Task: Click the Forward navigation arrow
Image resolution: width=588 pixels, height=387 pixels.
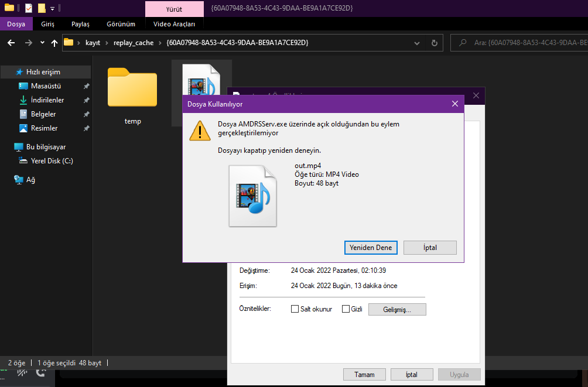Action: (x=29, y=43)
